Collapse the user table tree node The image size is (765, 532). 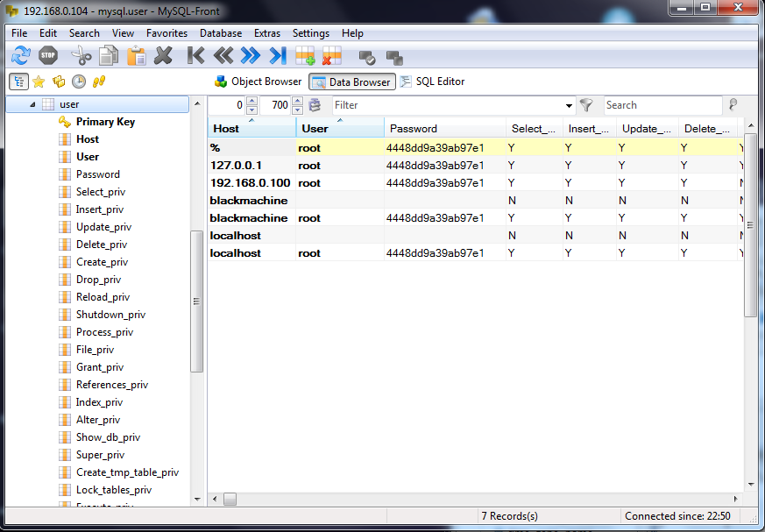[x=32, y=104]
